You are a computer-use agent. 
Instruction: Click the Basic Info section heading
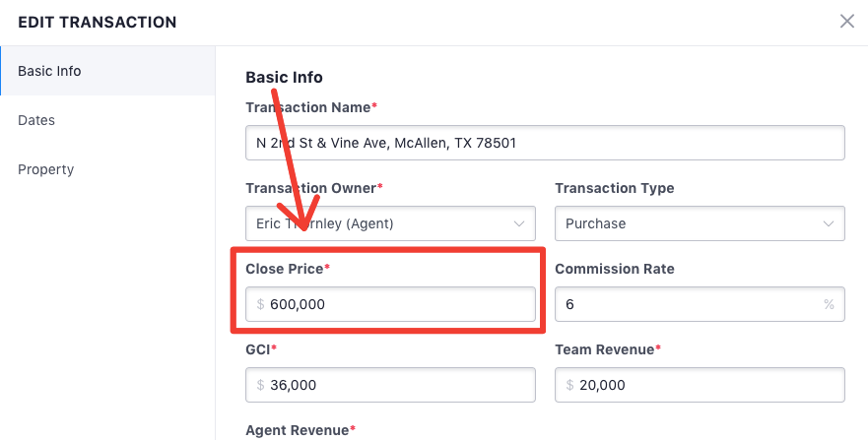pyautogui.click(x=284, y=77)
